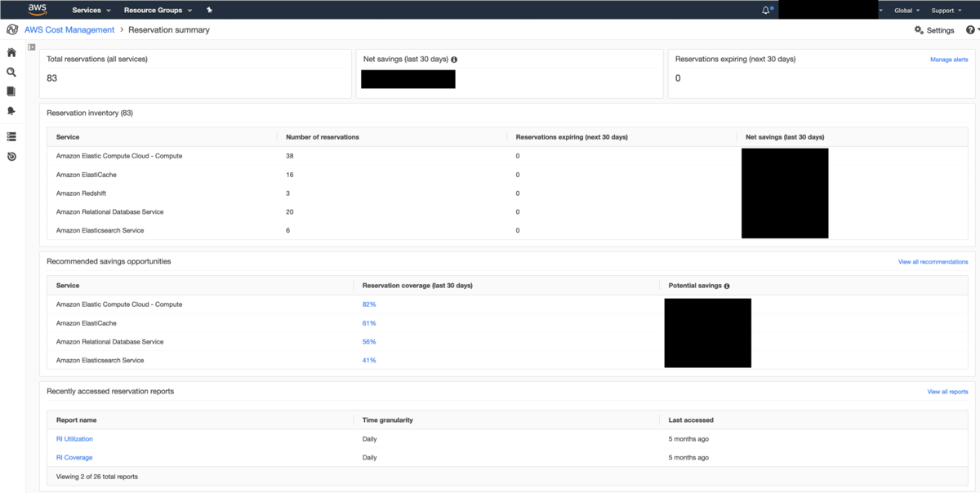Open the 41% Elasticsearch coverage link
This screenshot has width=980, height=493.
pyautogui.click(x=369, y=360)
